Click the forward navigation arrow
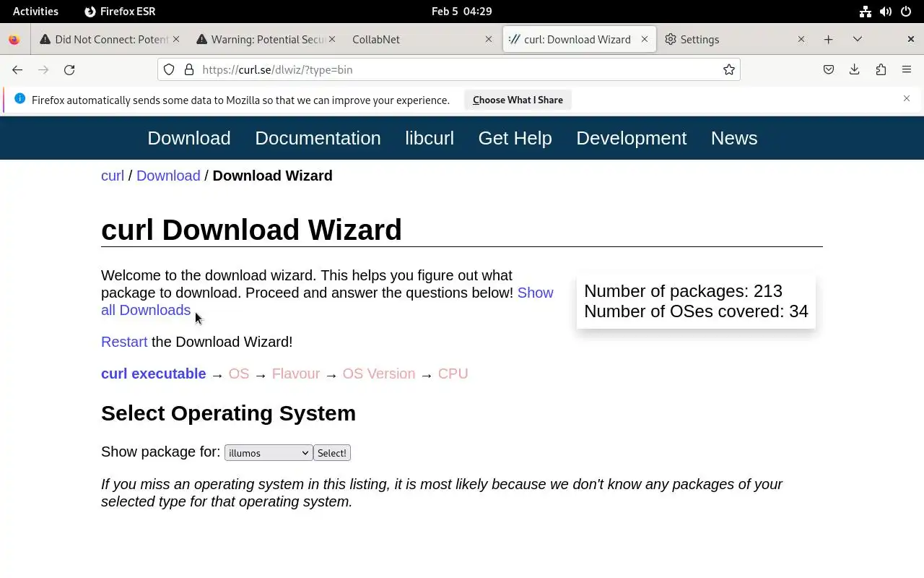This screenshot has width=924, height=578. [43, 69]
